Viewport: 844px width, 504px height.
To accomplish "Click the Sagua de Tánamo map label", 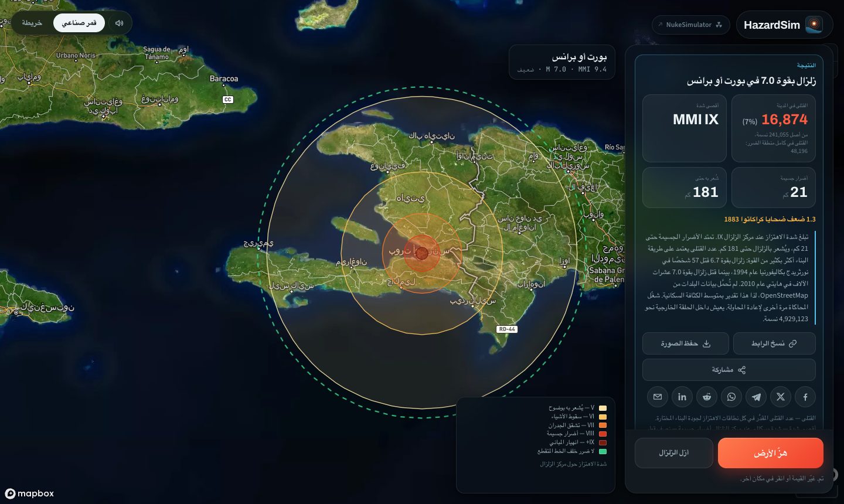I will tap(156, 53).
